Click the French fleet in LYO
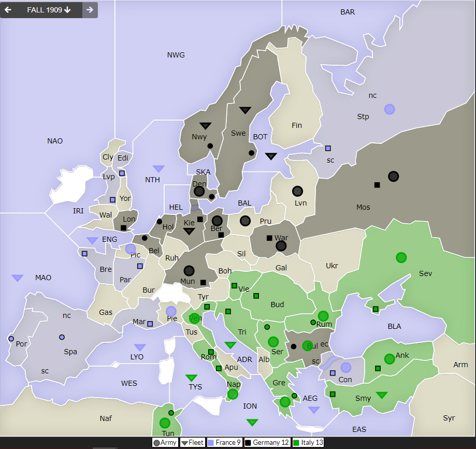Screen dimensions: 476x449 (140, 347)
